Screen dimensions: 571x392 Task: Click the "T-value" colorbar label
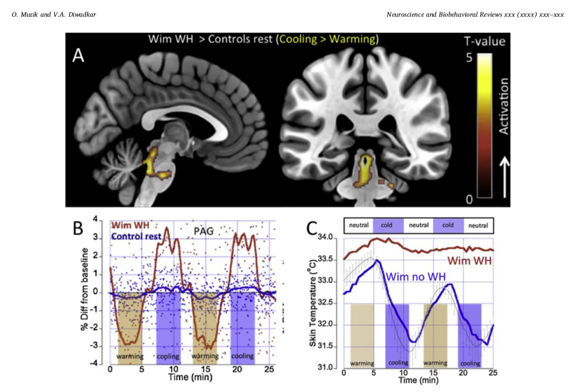(484, 41)
